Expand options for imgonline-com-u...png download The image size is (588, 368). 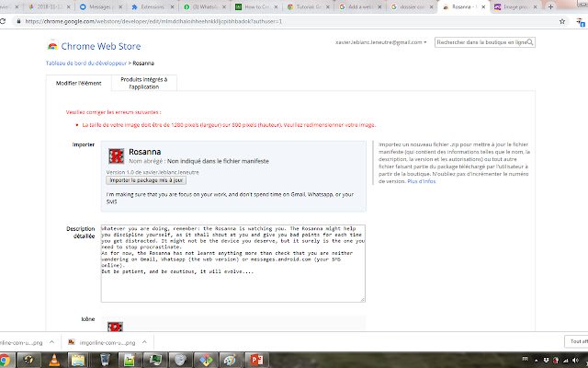(144, 342)
